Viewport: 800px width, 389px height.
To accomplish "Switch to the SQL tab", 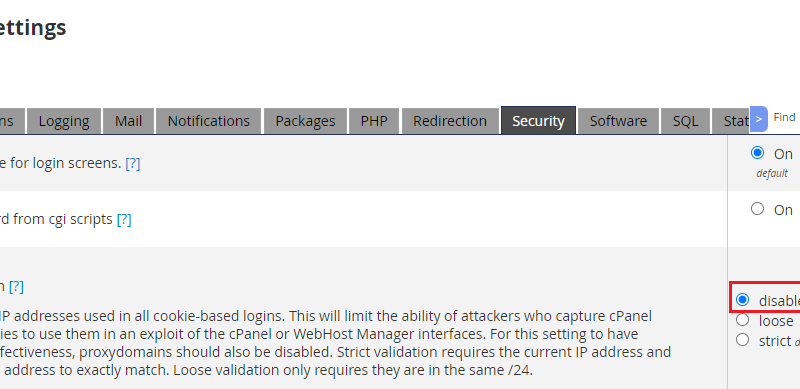I will 685,121.
